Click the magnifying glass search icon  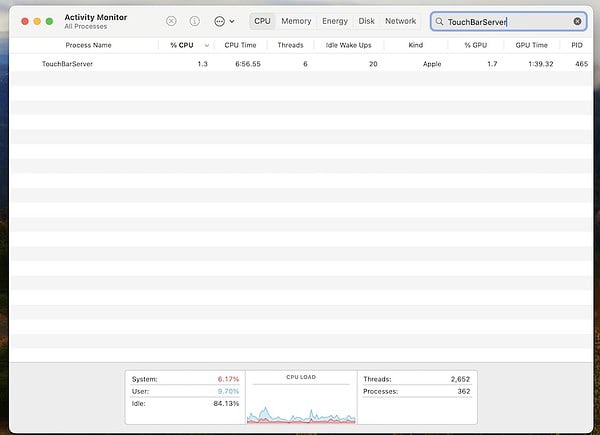[440, 21]
